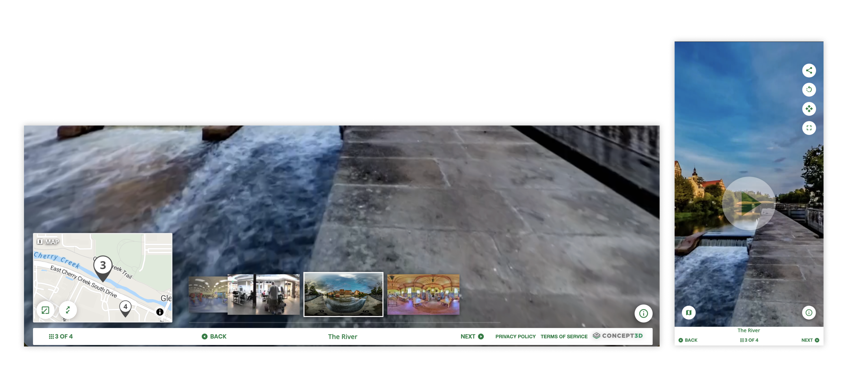
Task: Expand the 3 OF 4 scene list
Action: click(x=61, y=336)
